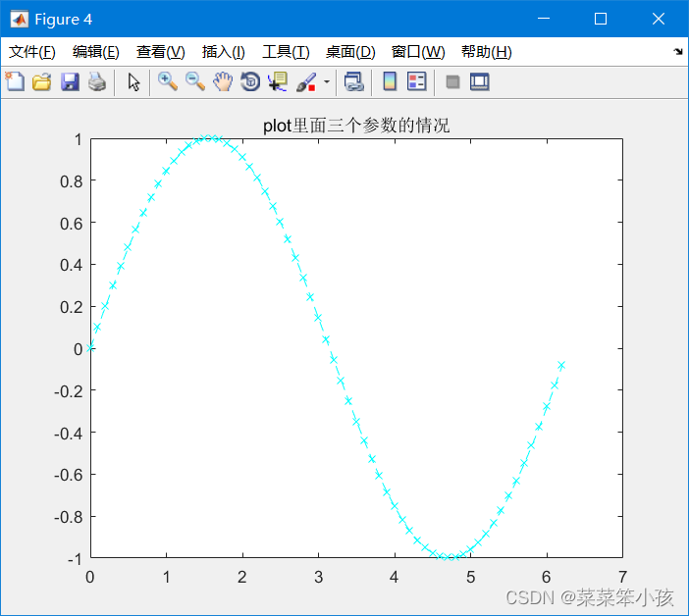Open the 桌面(D) menu
The width and height of the screenshot is (689, 616).
click(x=350, y=52)
